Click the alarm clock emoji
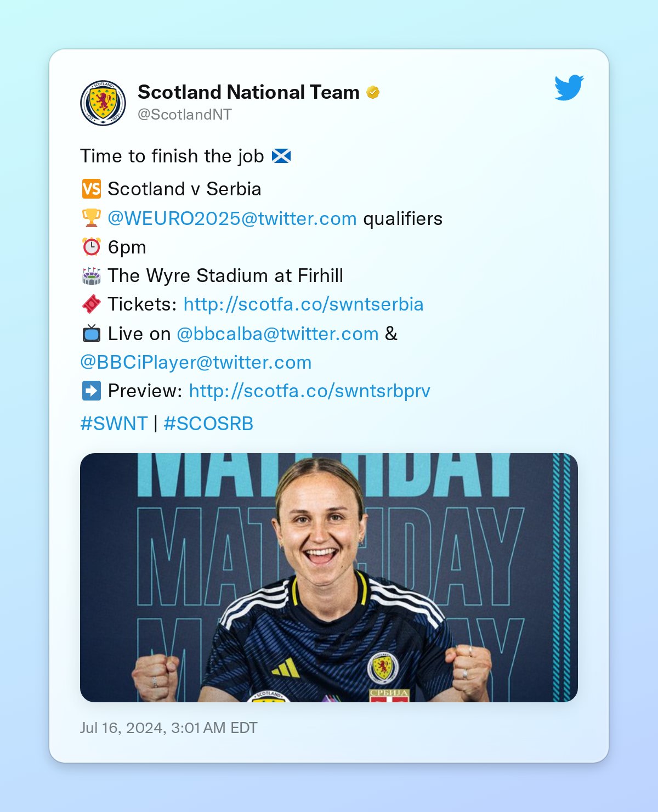This screenshot has width=658, height=812. (x=92, y=247)
